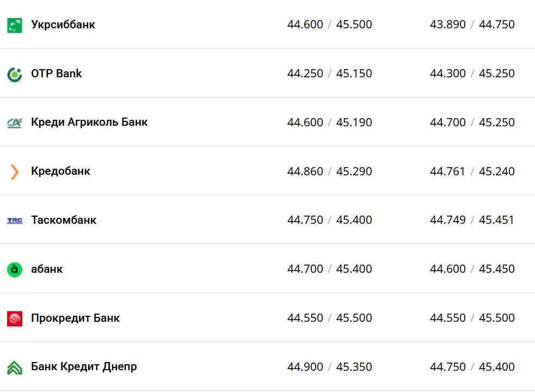This screenshot has width=535, height=392.
Task: Open the Таскомбанк bank name link
Action: click(64, 220)
